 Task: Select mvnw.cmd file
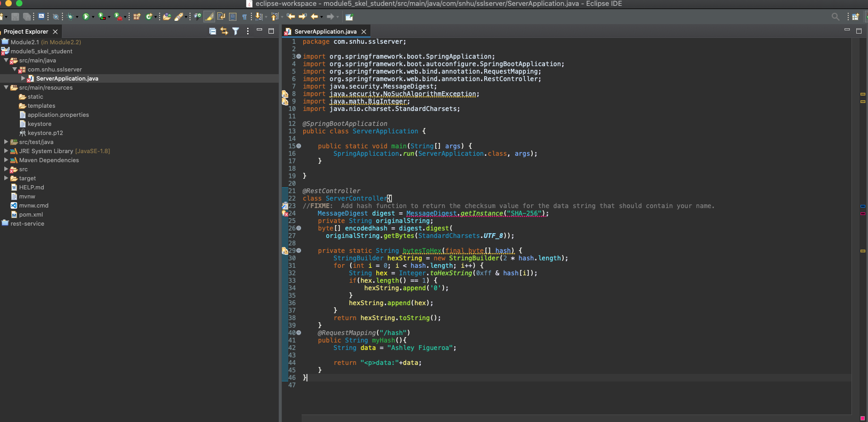(34, 205)
